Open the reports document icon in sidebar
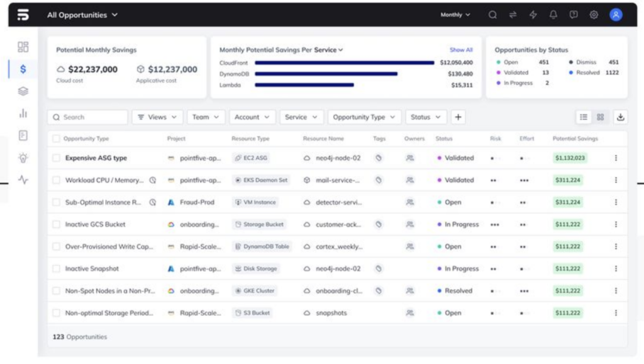 coord(23,137)
